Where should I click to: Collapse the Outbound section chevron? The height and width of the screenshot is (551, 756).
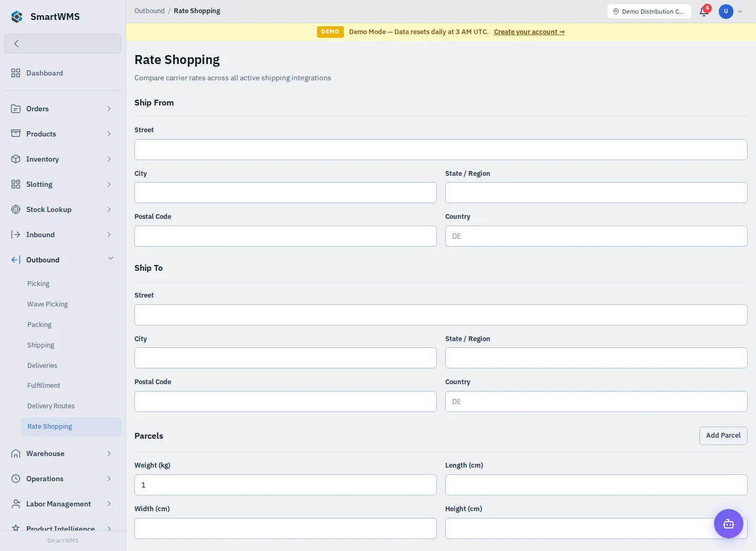[x=110, y=259]
